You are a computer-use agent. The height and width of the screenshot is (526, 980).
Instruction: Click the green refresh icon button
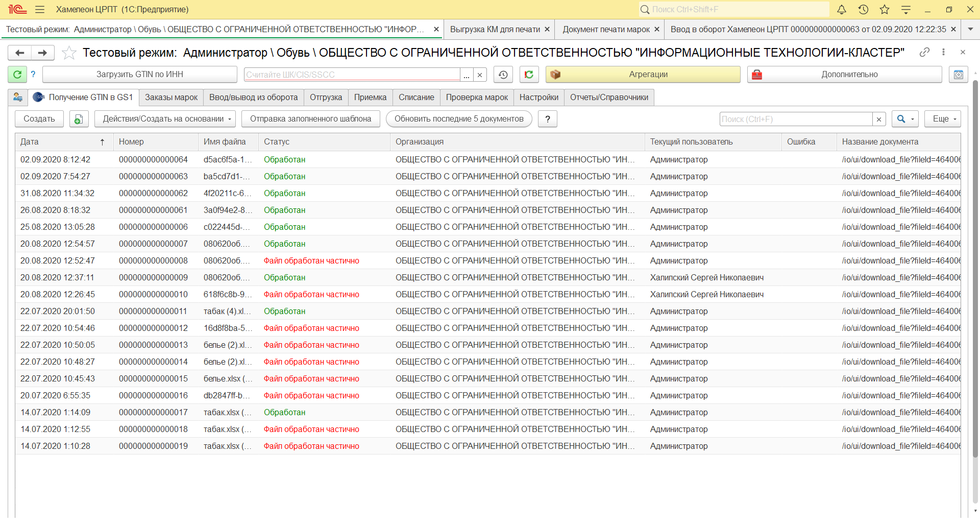coord(17,75)
